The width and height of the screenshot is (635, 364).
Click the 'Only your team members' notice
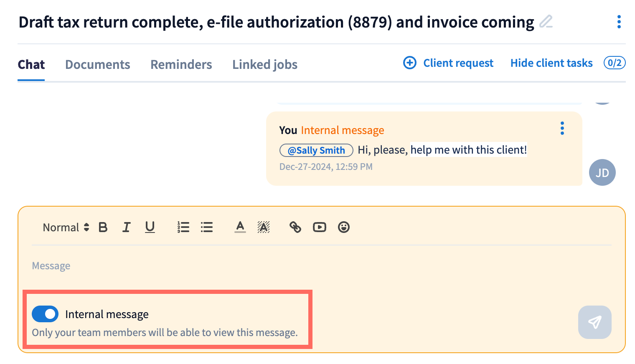click(x=165, y=333)
